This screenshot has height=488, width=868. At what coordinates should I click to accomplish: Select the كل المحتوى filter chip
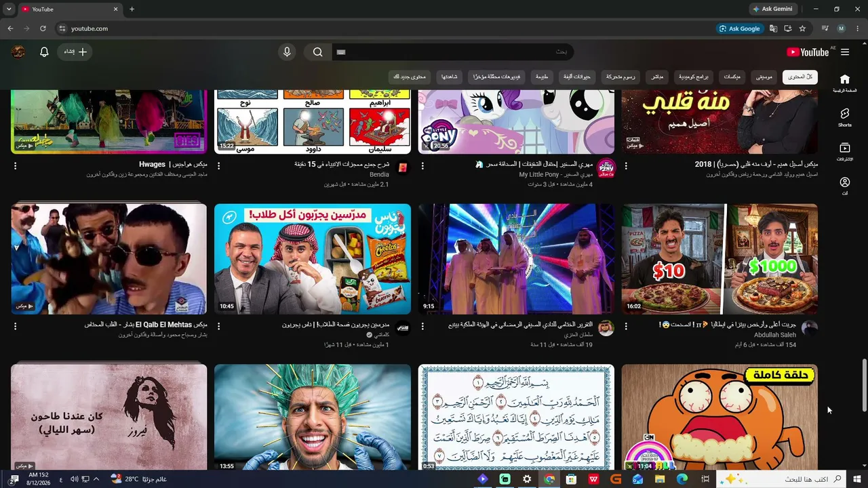pos(800,77)
